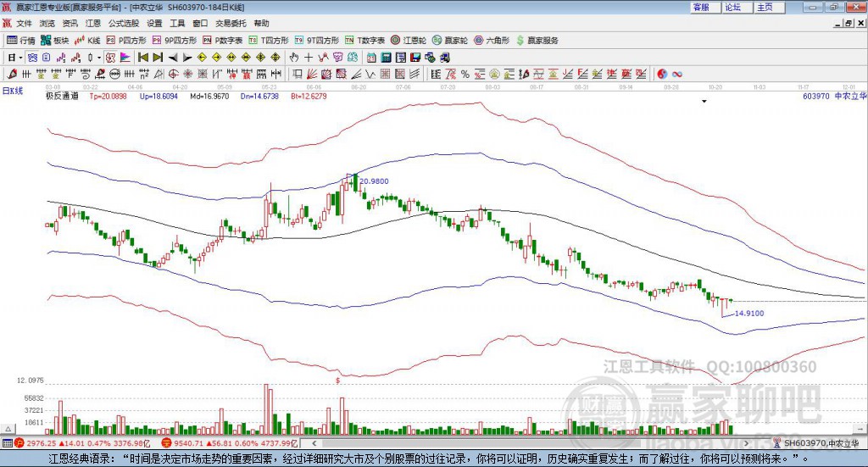Click the colorful flag icon
The height and width of the screenshot is (467, 868).
tap(125, 58)
